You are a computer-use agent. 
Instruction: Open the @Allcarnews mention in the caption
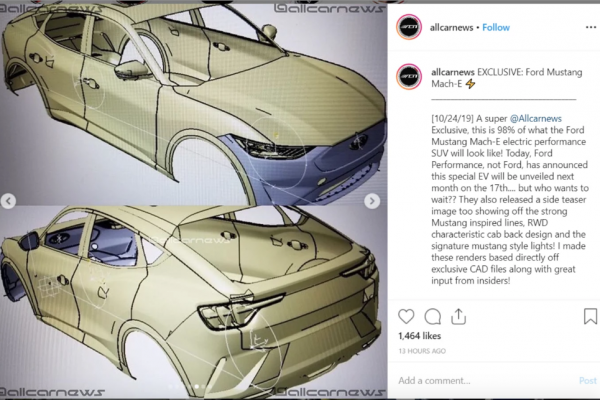coord(536,119)
